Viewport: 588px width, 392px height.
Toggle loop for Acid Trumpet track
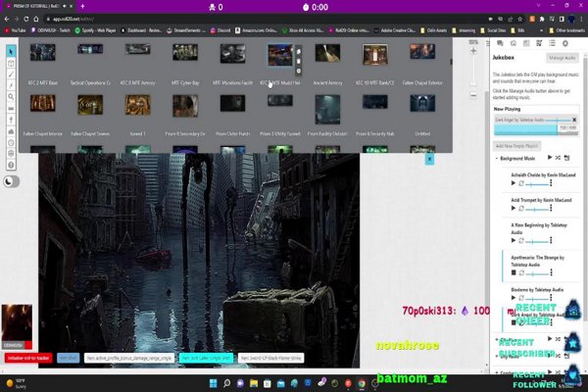pyautogui.click(x=521, y=209)
